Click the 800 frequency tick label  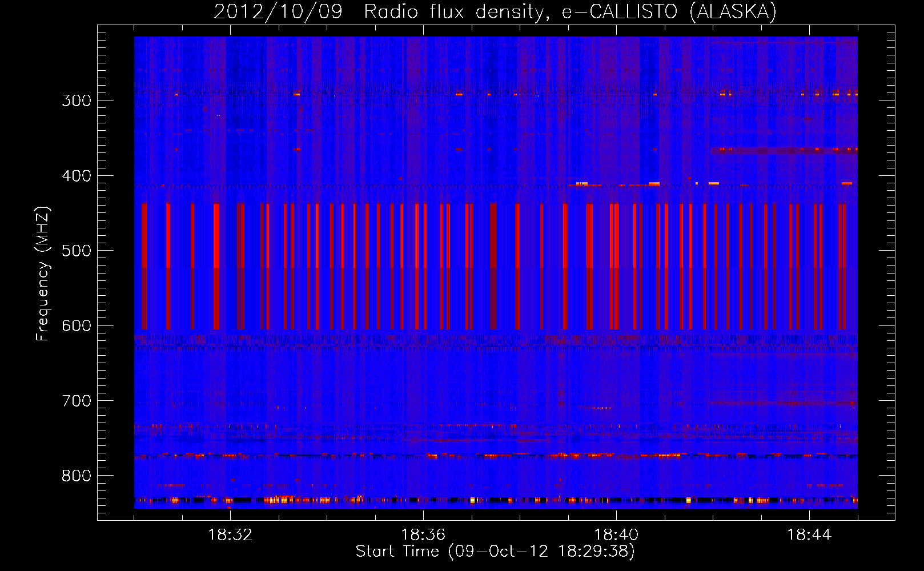tap(77, 476)
